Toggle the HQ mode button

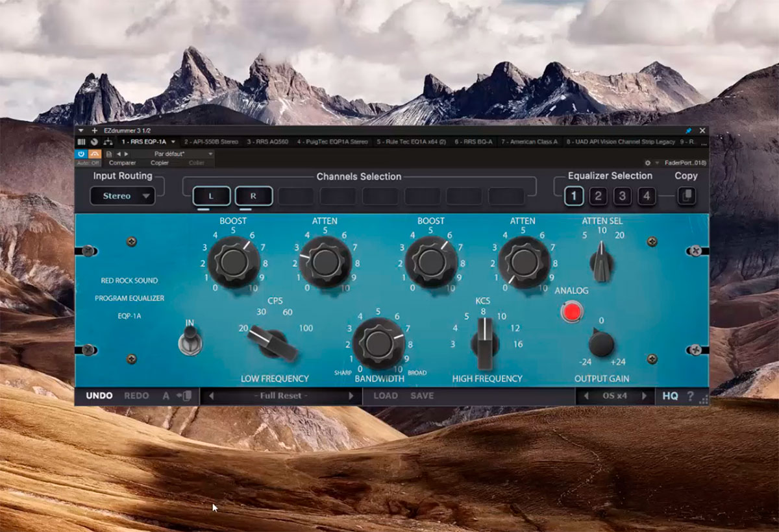[x=670, y=396]
